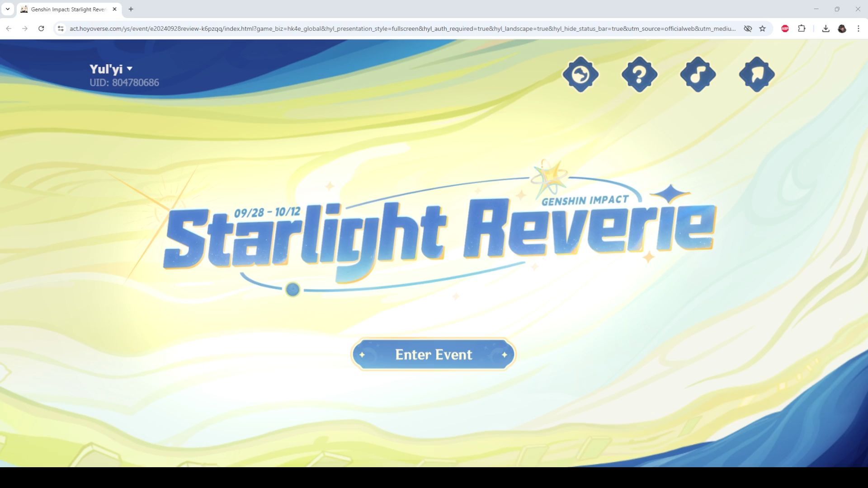Click the UID: 804780686 text
The image size is (868, 488).
point(124,83)
